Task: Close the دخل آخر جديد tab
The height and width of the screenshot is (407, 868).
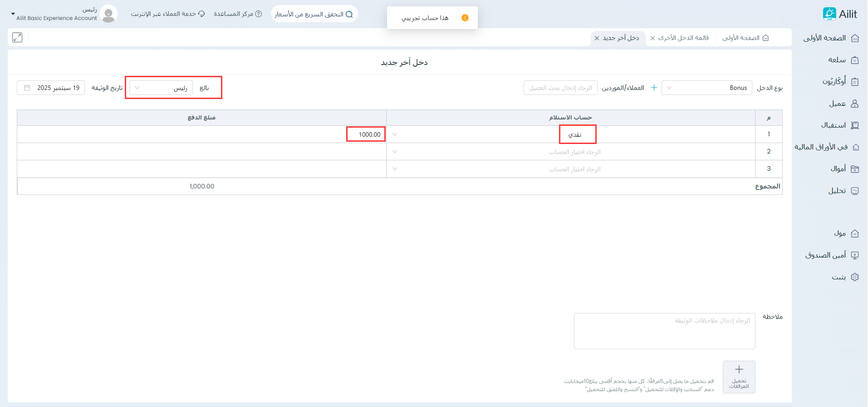Action: click(597, 38)
